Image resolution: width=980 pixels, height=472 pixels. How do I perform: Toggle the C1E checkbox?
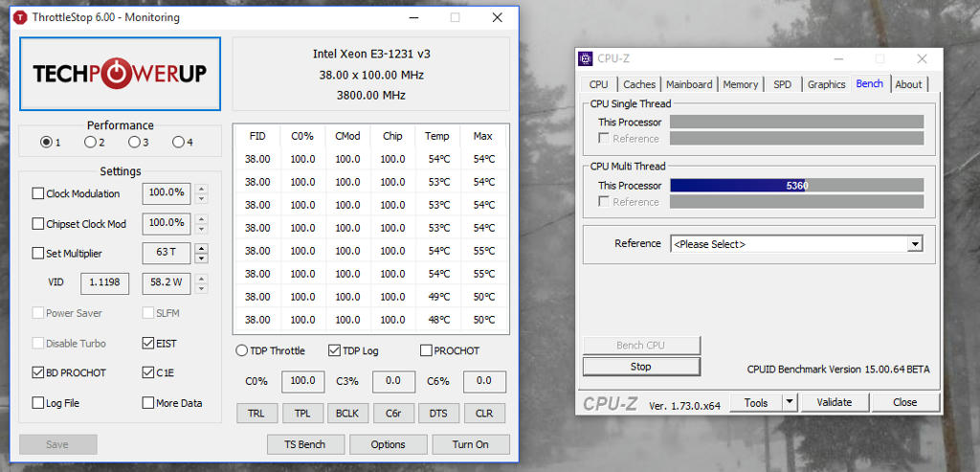148,372
